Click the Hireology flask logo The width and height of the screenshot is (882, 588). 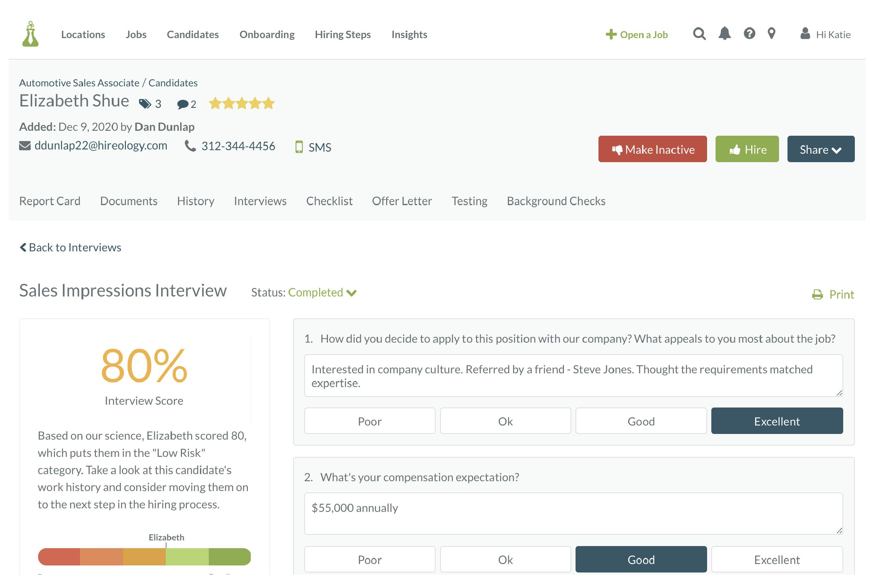point(30,34)
